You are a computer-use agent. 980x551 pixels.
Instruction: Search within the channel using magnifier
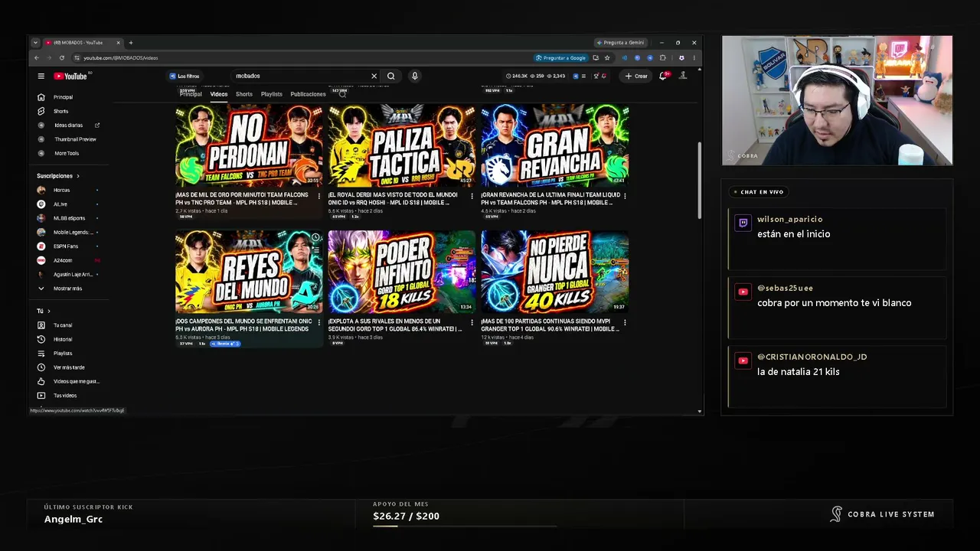[342, 94]
